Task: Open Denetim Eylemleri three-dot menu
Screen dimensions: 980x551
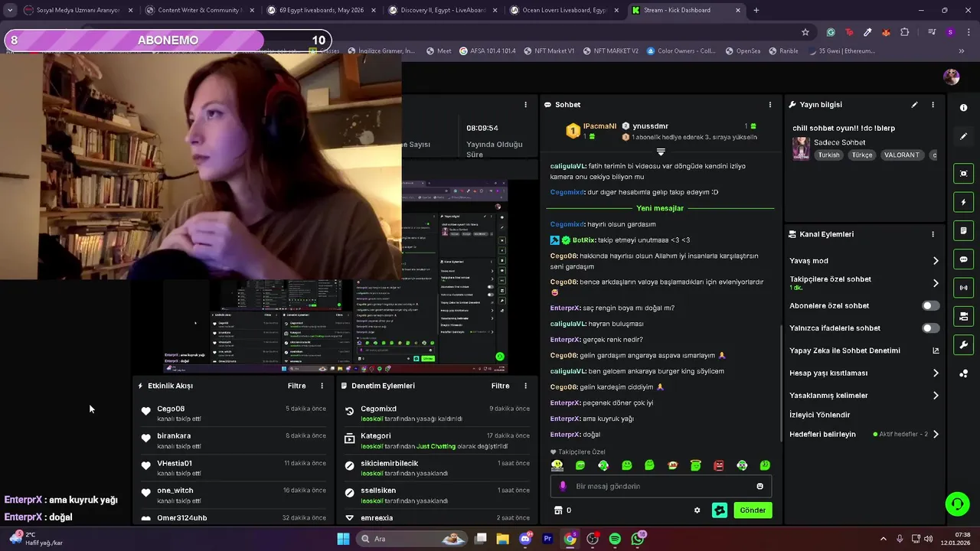Action: (525, 386)
